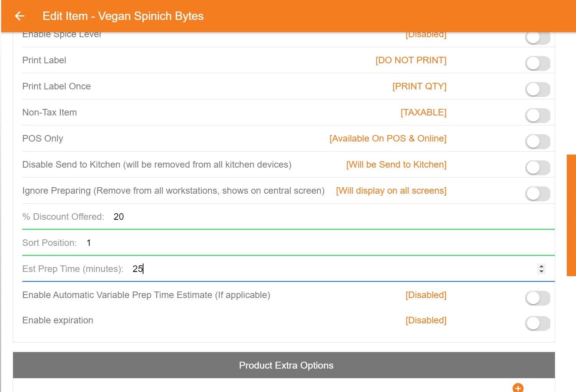This screenshot has height=392, width=576.
Task: Enable Automatic Variable Prep Time Estimate toggle
Action: [537, 298]
